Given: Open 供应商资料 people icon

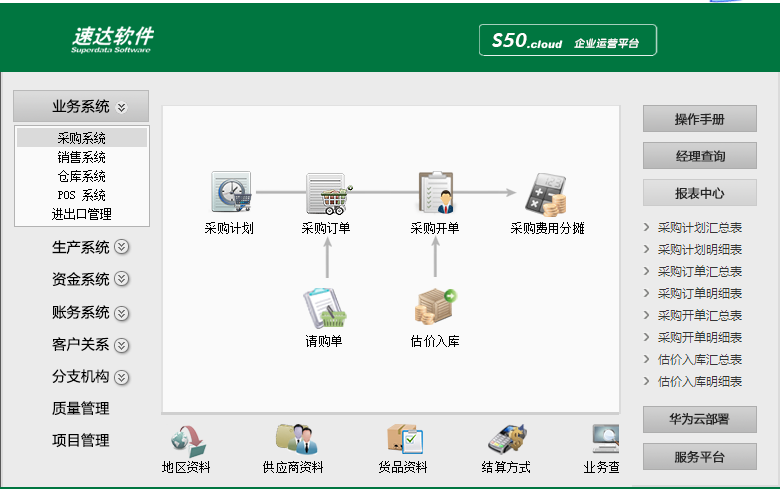Looking at the screenshot, I should pos(297,439).
